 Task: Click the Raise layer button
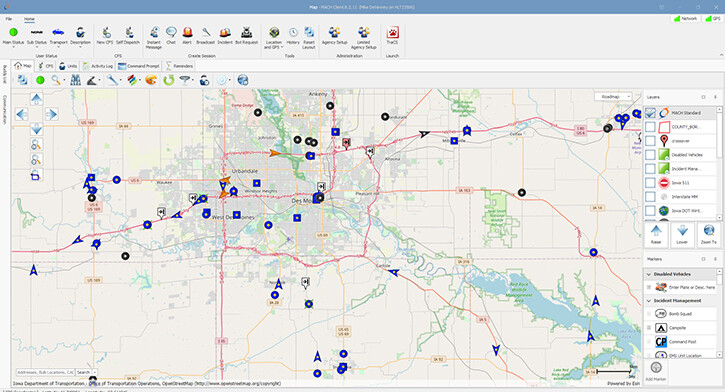(x=656, y=234)
